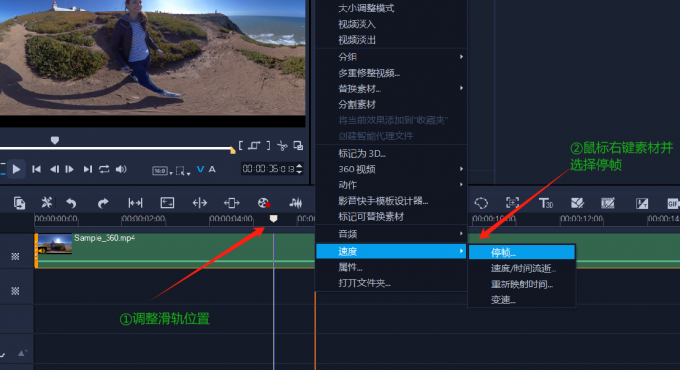Open the 16:9 aspect ratio dropdown
Screen dimensions: 680x370
click(162, 171)
